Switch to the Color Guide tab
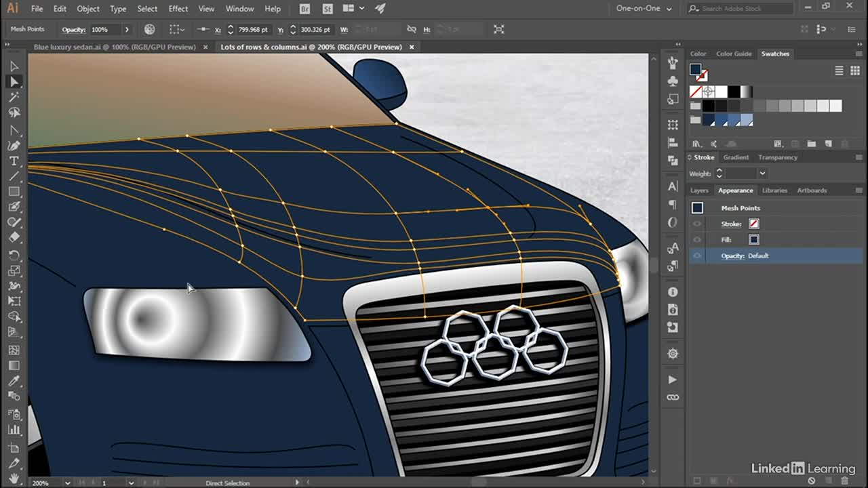This screenshot has height=488, width=868. 734,54
